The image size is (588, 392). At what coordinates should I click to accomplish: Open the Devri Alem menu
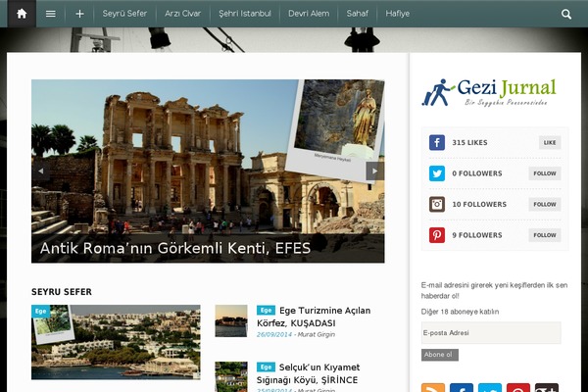point(309,14)
